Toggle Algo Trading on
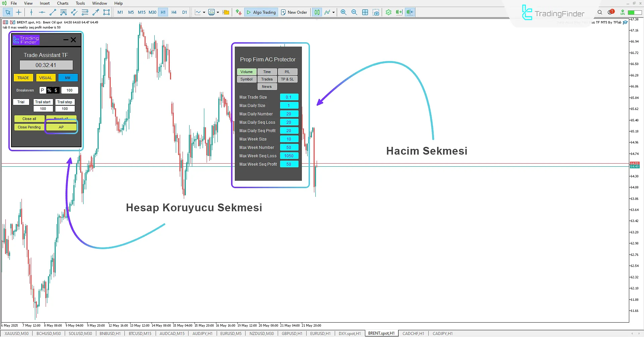644x337 pixels. click(261, 12)
